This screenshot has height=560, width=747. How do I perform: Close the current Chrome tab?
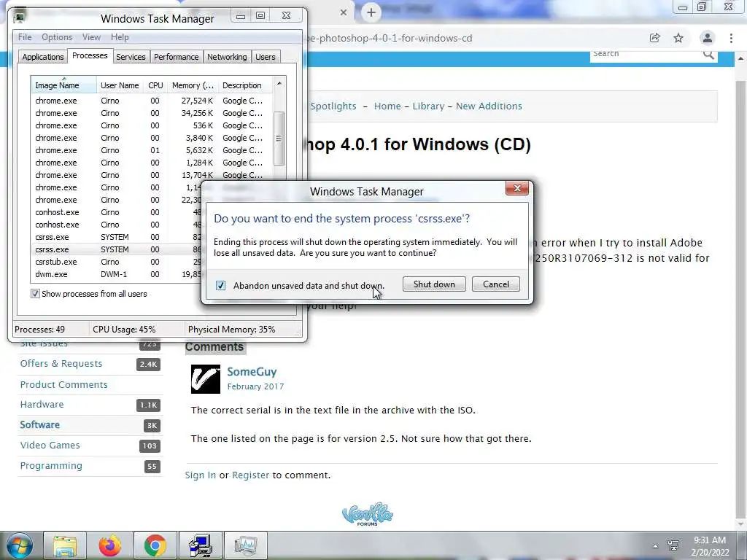point(344,13)
